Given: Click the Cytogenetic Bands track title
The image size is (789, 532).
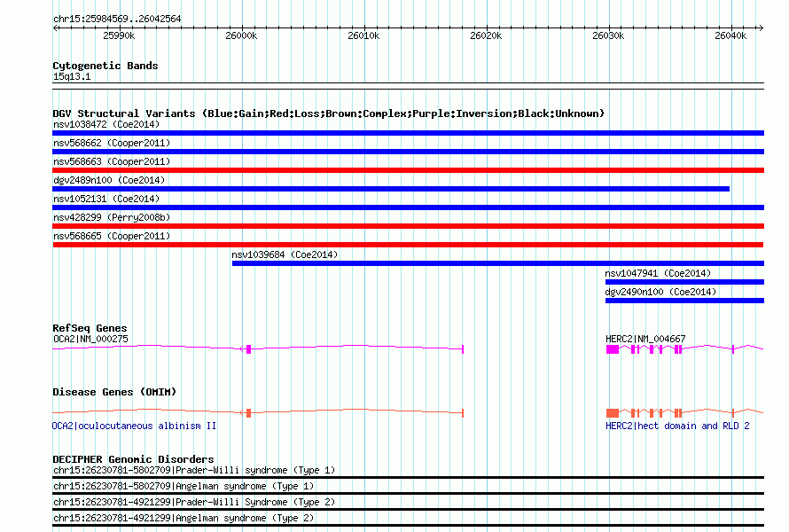Looking at the screenshot, I should tap(105, 66).
